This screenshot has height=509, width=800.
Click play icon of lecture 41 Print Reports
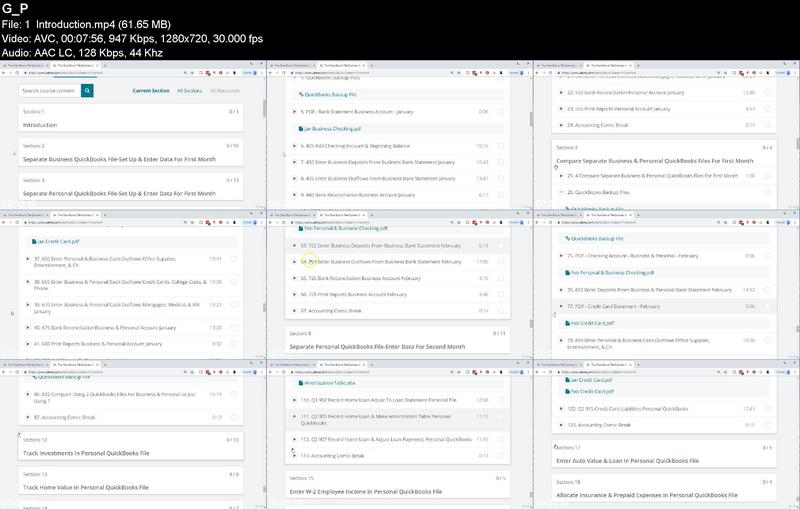28,344
